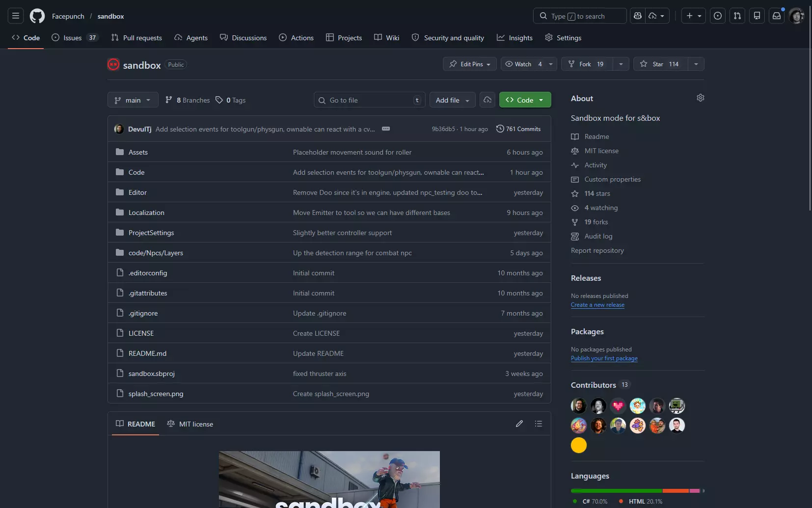Open the issues icon in the header
Image resolution: width=812 pixels, height=508 pixels.
(718, 16)
